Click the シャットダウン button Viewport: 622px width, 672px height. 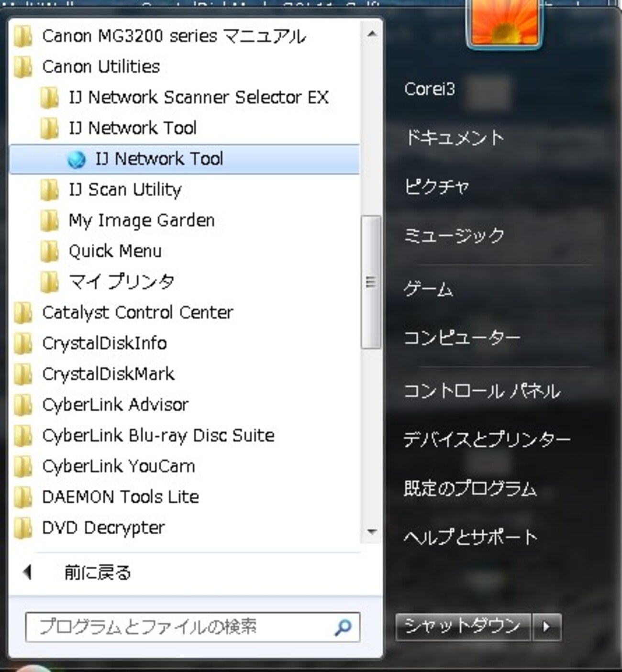coord(463,627)
